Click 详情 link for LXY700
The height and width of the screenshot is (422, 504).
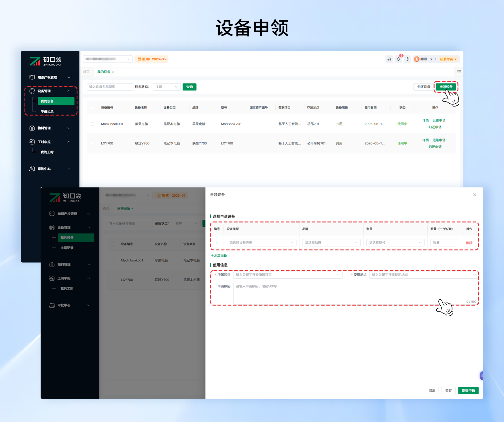(425, 140)
